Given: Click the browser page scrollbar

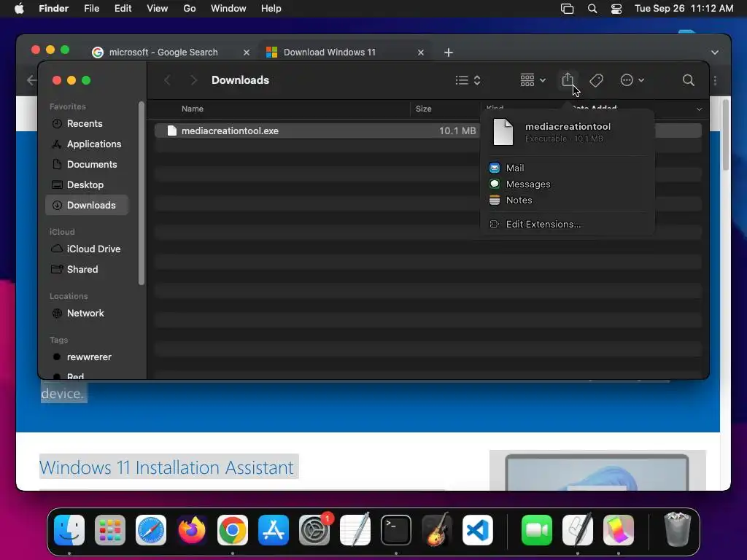Looking at the screenshot, I should (x=726, y=134).
